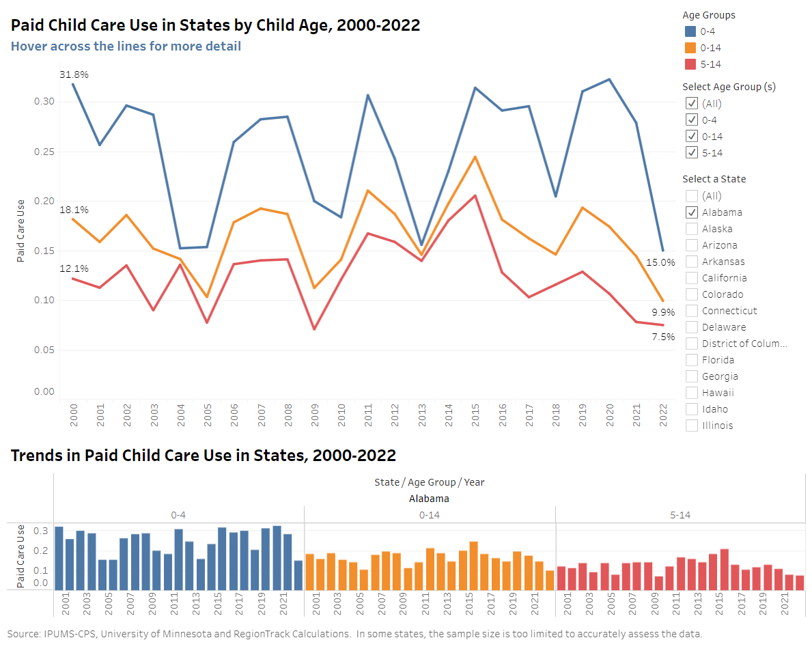This screenshot has width=812, height=653.
Task: Click the red line's 7.5% endpoint at 2022
Action: (x=662, y=325)
